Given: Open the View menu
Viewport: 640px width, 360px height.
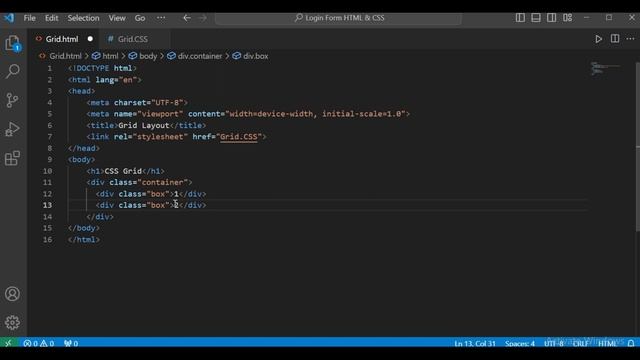Looking at the screenshot, I should point(117,18).
